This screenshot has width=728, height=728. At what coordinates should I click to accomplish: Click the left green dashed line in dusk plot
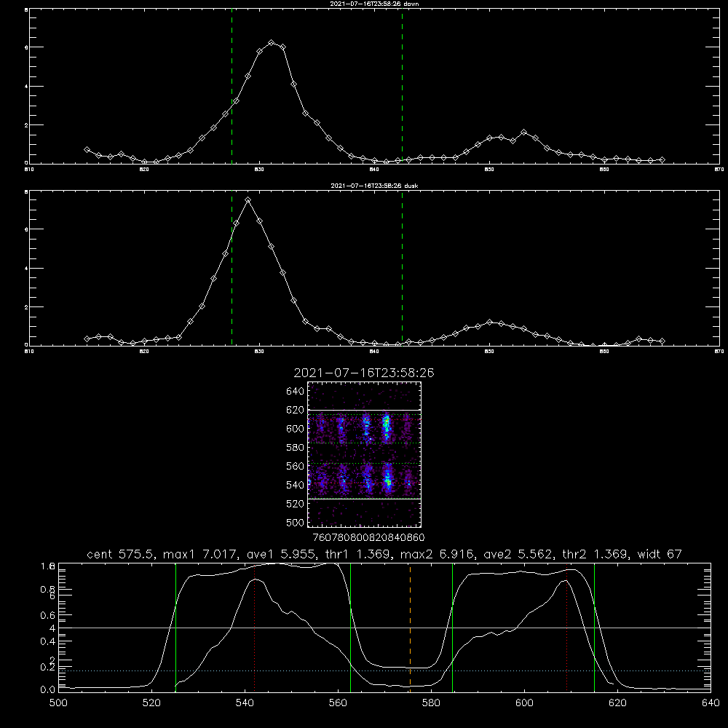[x=232, y=269]
